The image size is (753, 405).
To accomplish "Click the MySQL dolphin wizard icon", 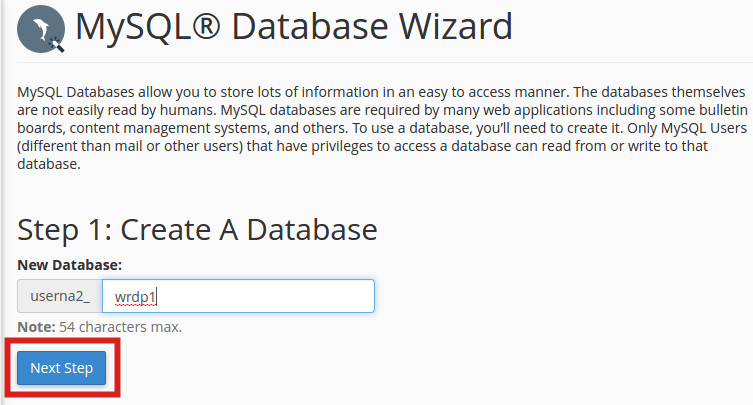I will (41, 30).
